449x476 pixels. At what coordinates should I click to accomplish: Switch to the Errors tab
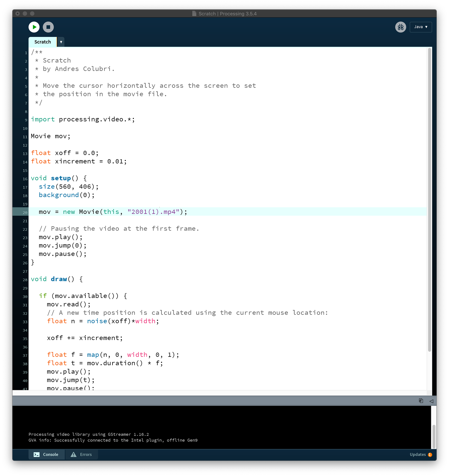(81, 454)
